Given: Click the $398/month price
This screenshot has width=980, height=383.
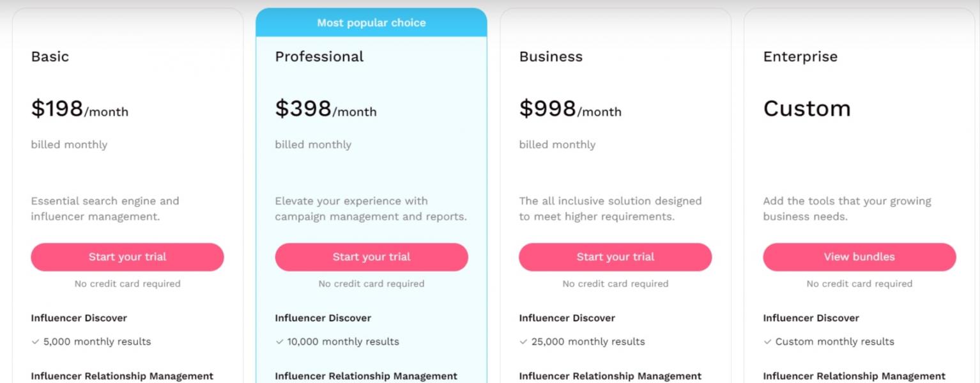Looking at the screenshot, I should (x=326, y=109).
